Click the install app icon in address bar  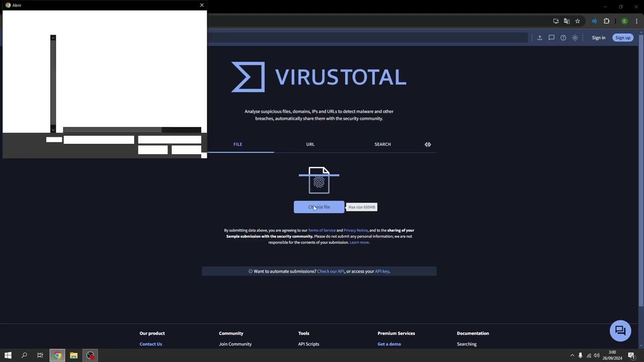click(556, 21)
